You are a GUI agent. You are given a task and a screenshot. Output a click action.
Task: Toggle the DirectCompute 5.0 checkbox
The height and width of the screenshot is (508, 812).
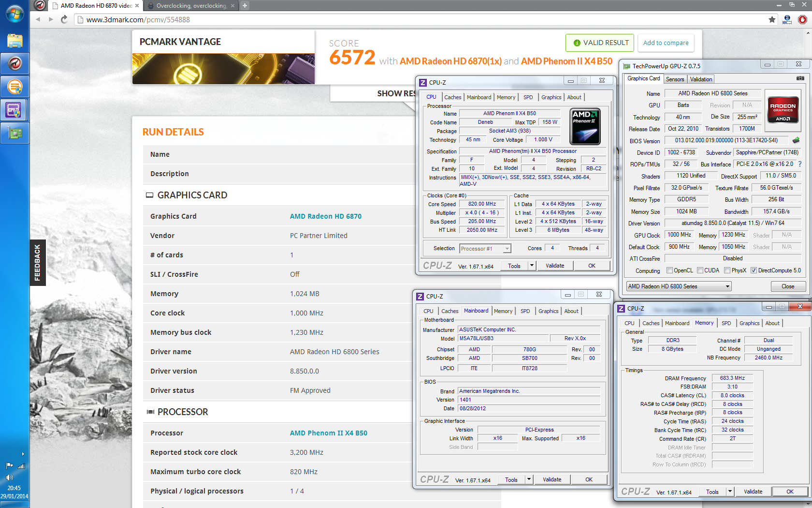(754, 270)
